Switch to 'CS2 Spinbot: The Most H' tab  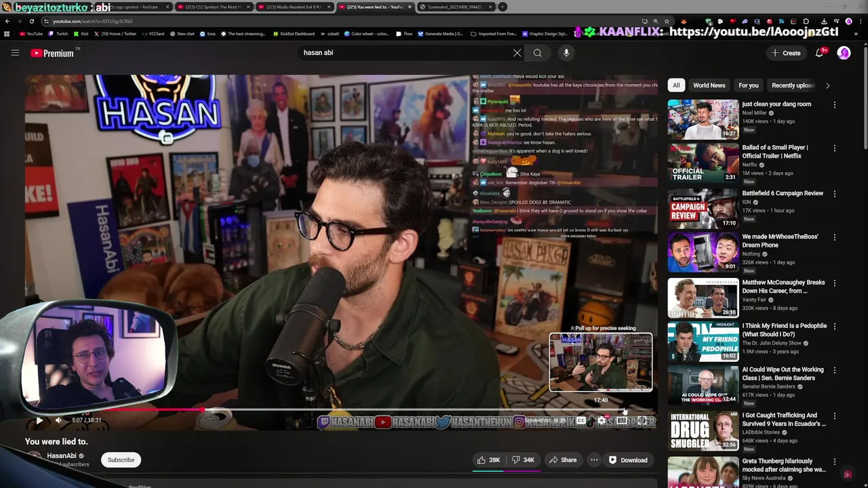213,7
